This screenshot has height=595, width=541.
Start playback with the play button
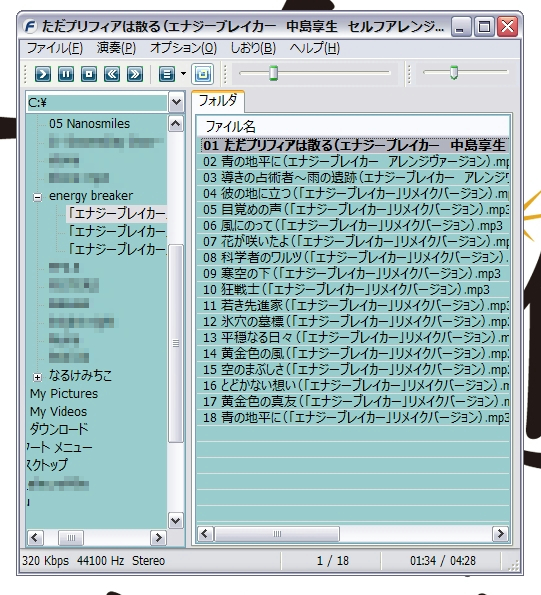pos(42,74)
